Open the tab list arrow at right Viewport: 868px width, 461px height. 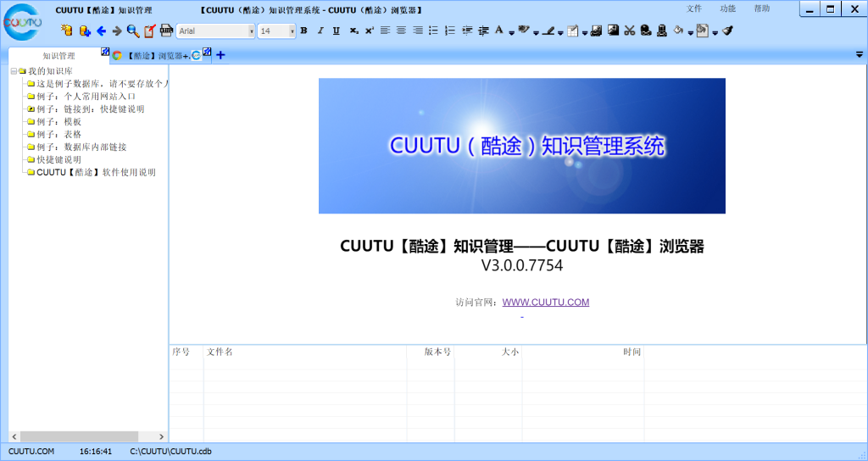click(x=860, y=55)
